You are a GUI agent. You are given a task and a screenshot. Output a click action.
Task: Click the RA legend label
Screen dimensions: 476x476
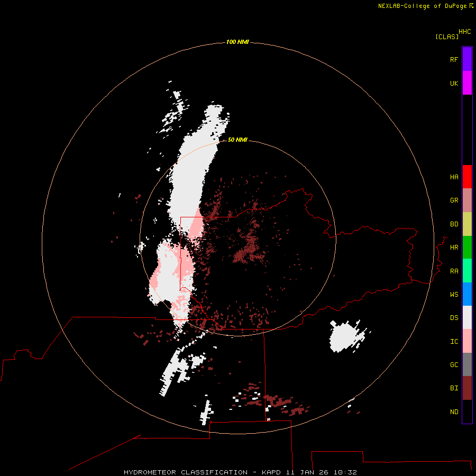point(454,271)
